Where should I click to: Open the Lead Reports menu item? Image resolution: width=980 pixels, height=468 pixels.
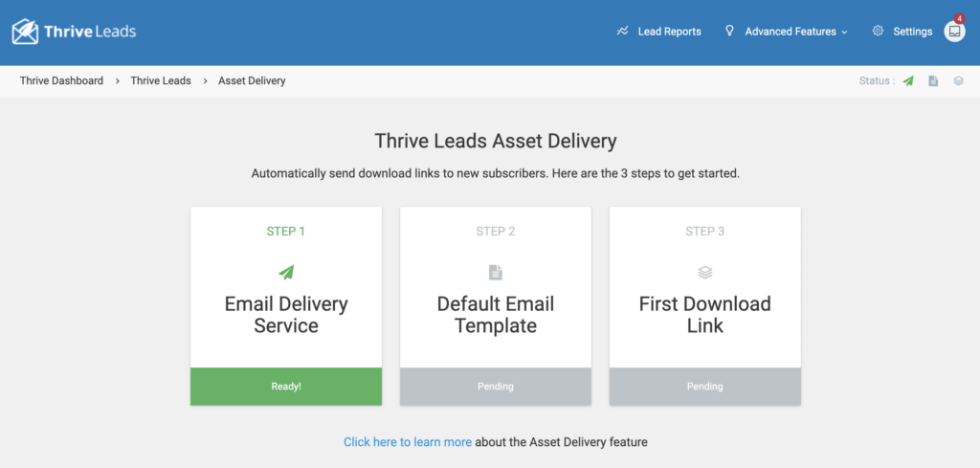click(669, 32)
